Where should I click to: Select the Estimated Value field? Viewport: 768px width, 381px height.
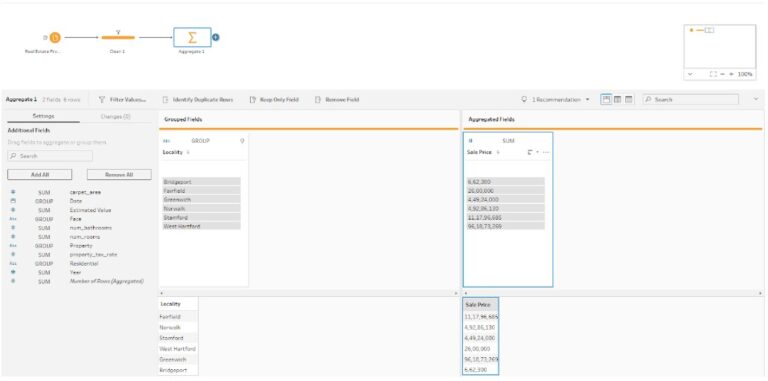(91, 210)
